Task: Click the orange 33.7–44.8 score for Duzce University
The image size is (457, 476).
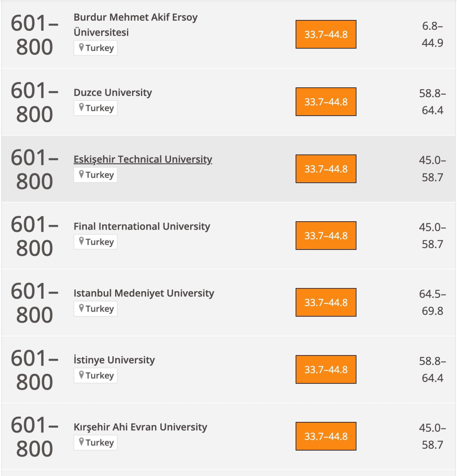Action: point(326,102)
